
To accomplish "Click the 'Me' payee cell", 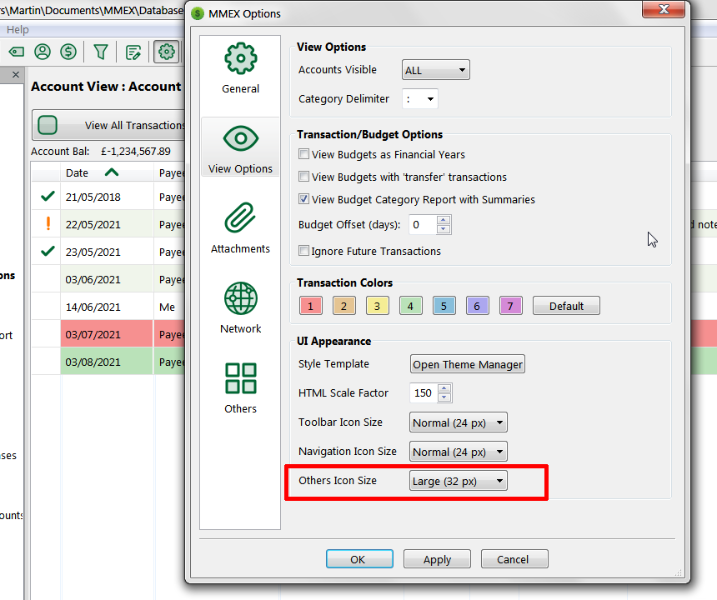I will 167,307.
